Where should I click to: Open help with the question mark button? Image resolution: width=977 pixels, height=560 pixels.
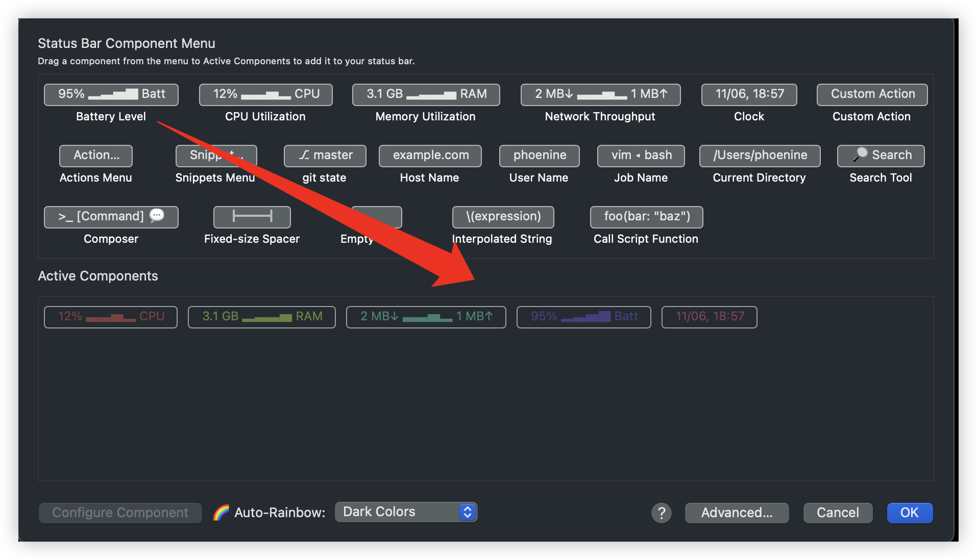(661, 513)
